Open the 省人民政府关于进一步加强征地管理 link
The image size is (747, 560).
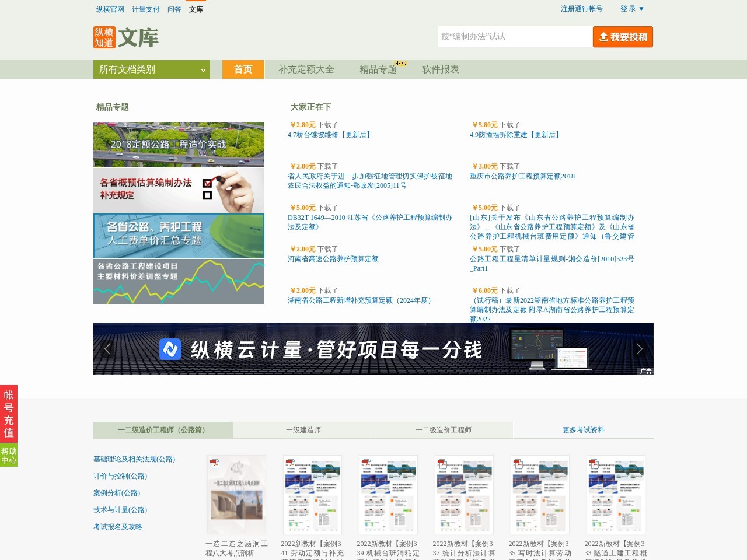(370, 181)
